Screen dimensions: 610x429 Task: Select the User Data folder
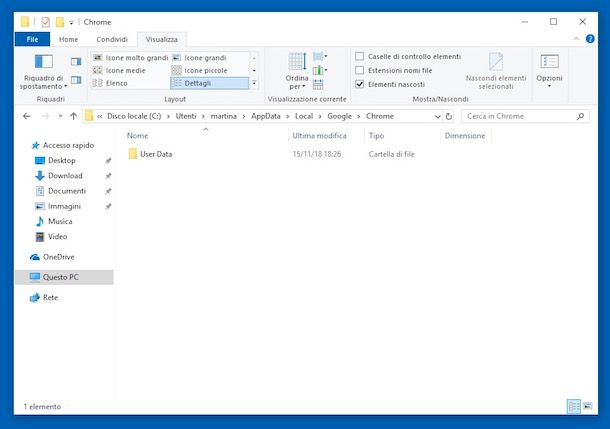coord(156,154)
